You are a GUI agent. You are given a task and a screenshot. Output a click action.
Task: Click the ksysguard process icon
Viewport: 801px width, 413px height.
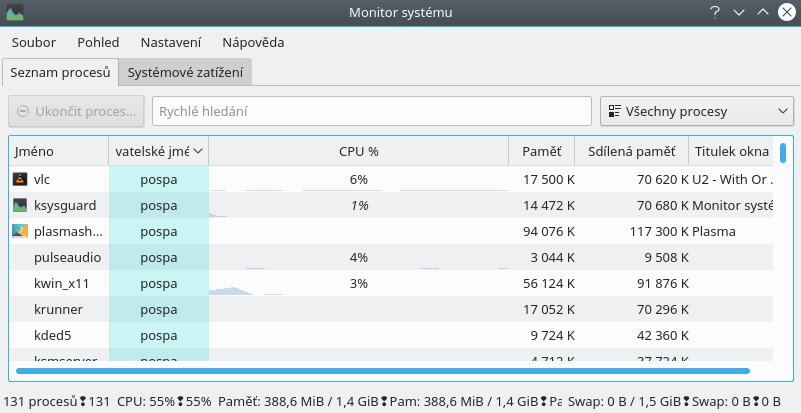[x=21, y=205]
